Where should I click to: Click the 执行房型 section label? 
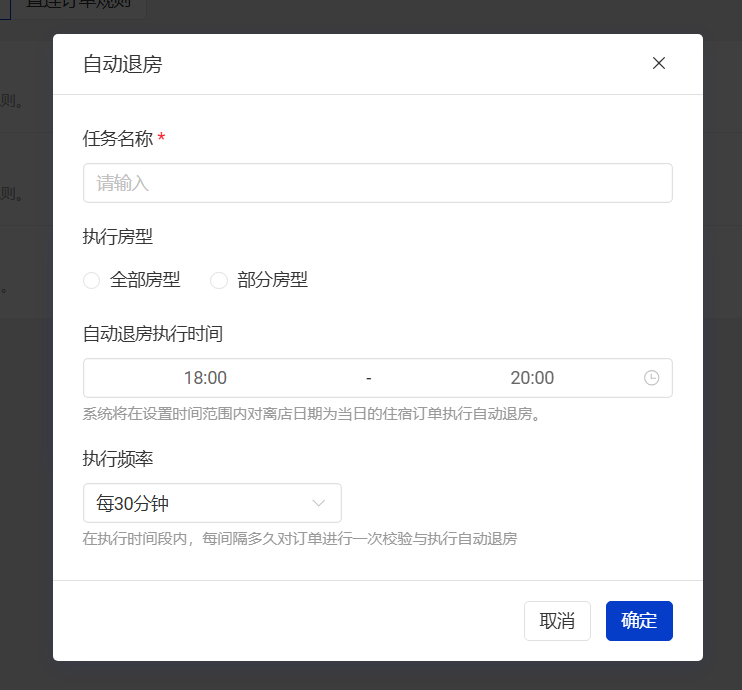point(118,237)
